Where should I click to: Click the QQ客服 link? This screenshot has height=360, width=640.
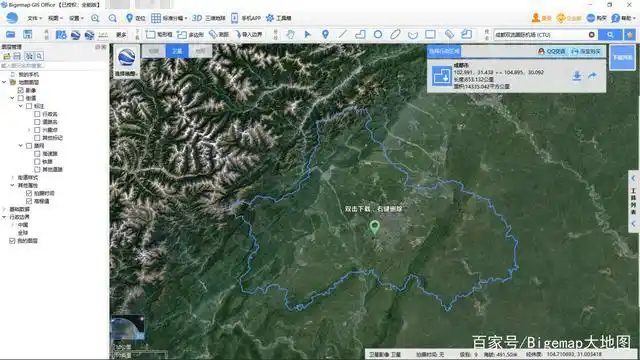pyautogui.click(x=551, y=51)
